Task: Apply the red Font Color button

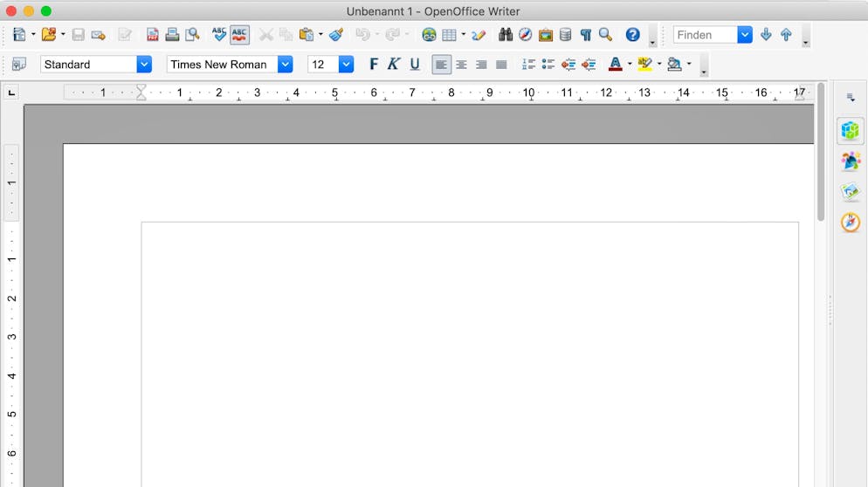Action: pos(615,65)
